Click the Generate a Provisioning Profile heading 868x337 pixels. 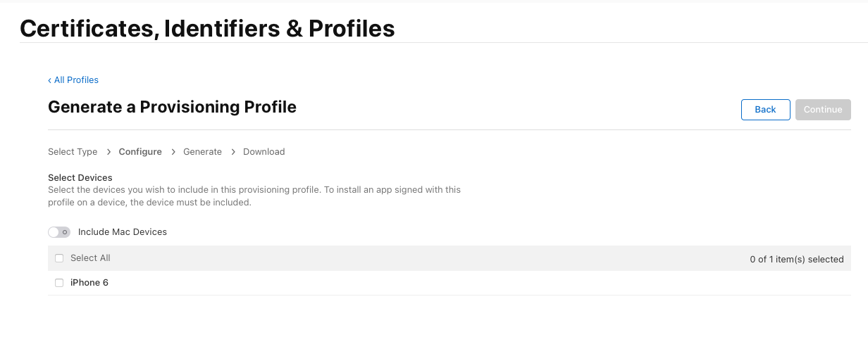(x=172, y=107)
